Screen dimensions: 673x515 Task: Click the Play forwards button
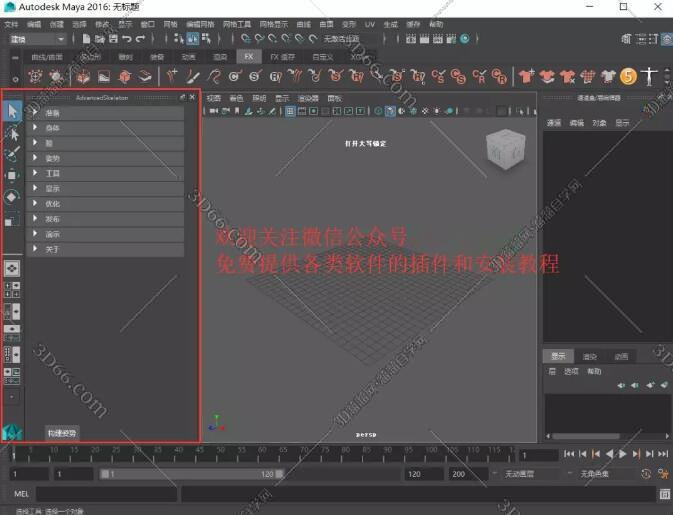622,454
